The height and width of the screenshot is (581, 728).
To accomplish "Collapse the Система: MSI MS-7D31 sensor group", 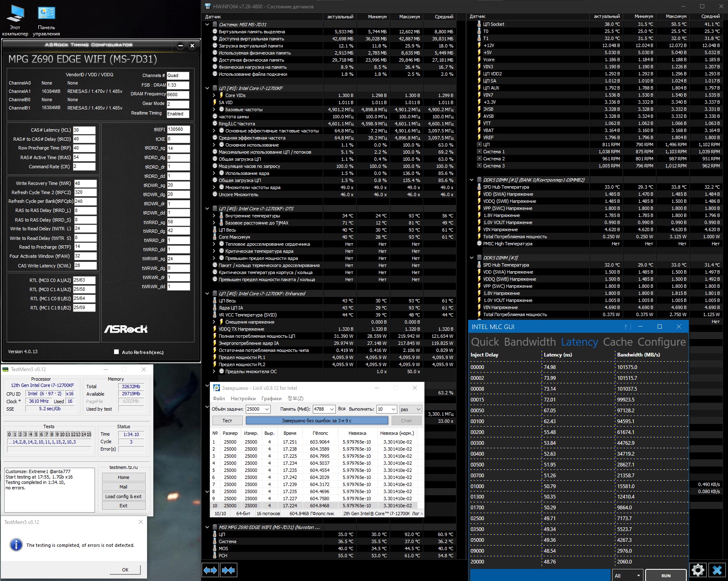I will point(207,25).
